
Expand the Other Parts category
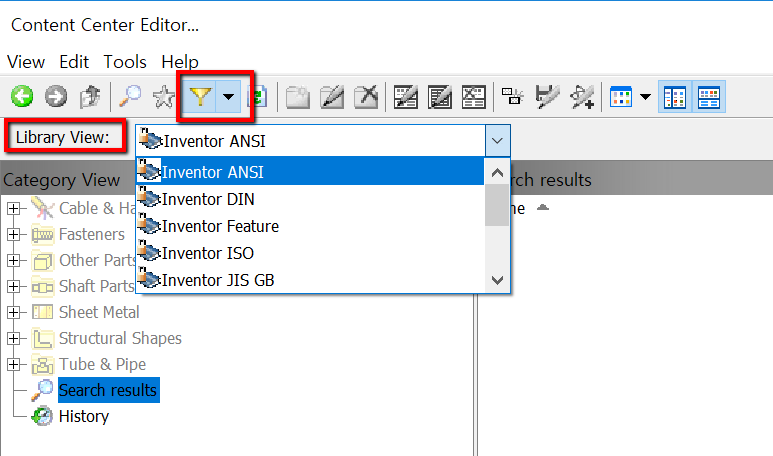pyautogui.click(x=14, y=260)
